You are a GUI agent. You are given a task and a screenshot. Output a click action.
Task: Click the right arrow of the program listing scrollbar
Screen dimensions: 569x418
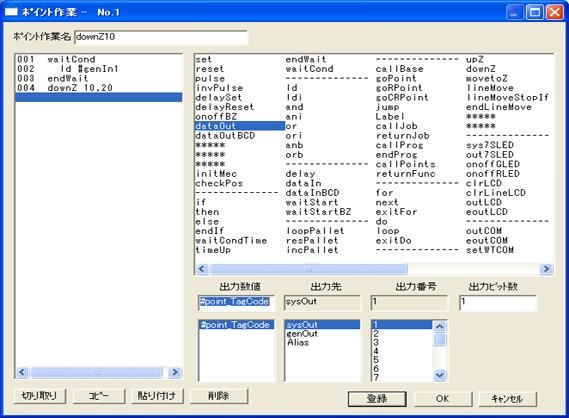(x=175, y=372)
